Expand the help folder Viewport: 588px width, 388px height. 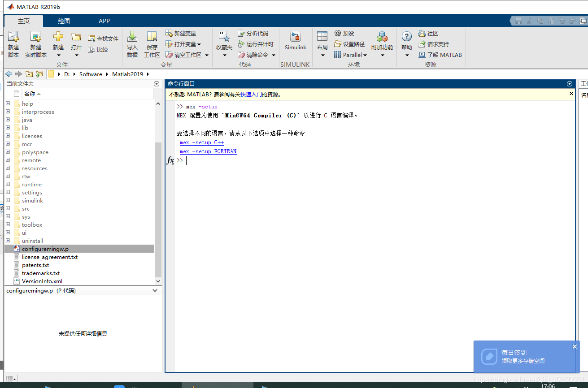(x=8, y=103)
